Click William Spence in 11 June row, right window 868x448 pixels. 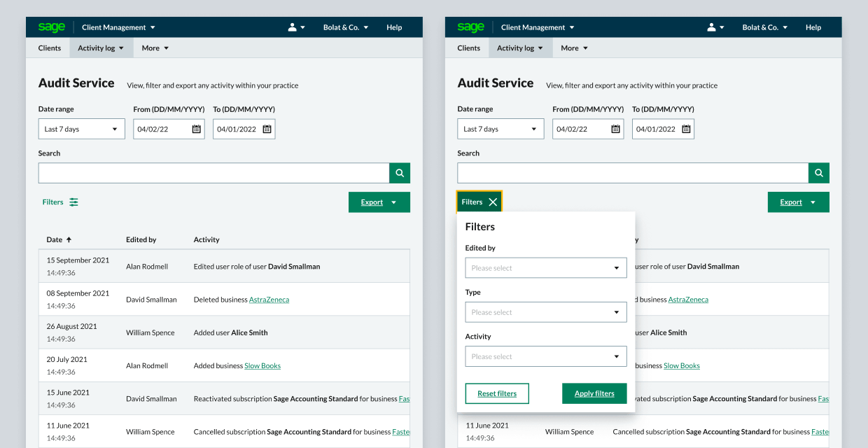[569, 432]
